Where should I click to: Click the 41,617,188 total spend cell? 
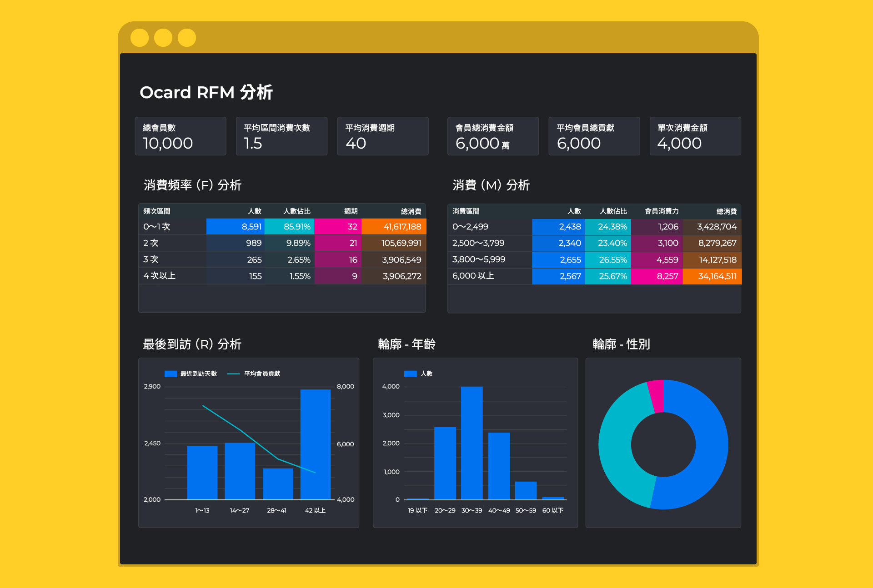point(394,227)
